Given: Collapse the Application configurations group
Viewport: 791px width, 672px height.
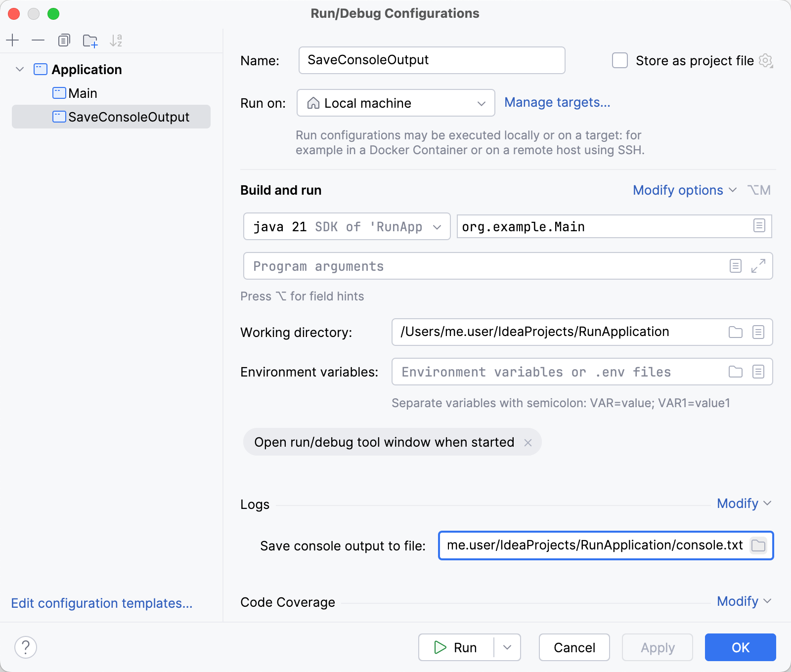Looking at the screenshot, I should click(20, 69).
